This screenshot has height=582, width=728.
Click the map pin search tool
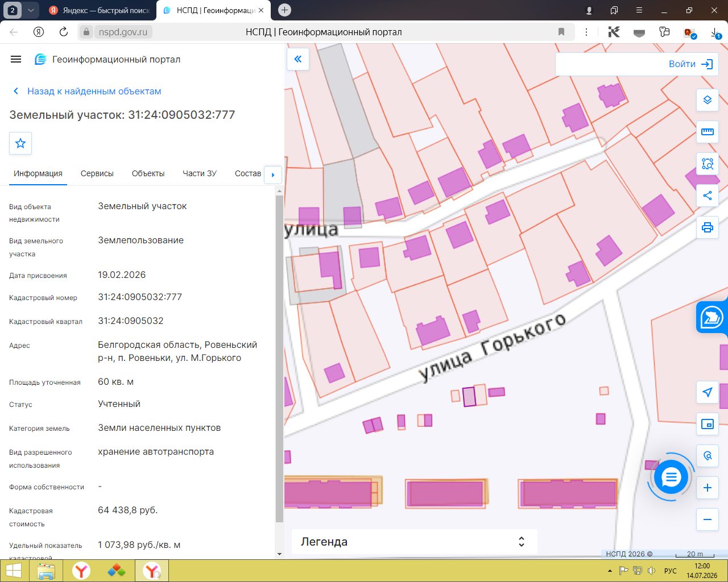click(x=708, y=456)
